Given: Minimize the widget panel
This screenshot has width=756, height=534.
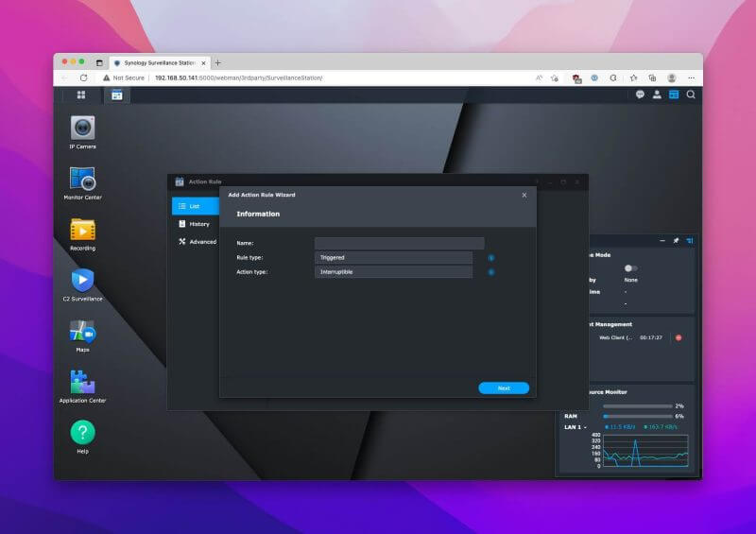Looking at the screenshot, I should 662,240.
